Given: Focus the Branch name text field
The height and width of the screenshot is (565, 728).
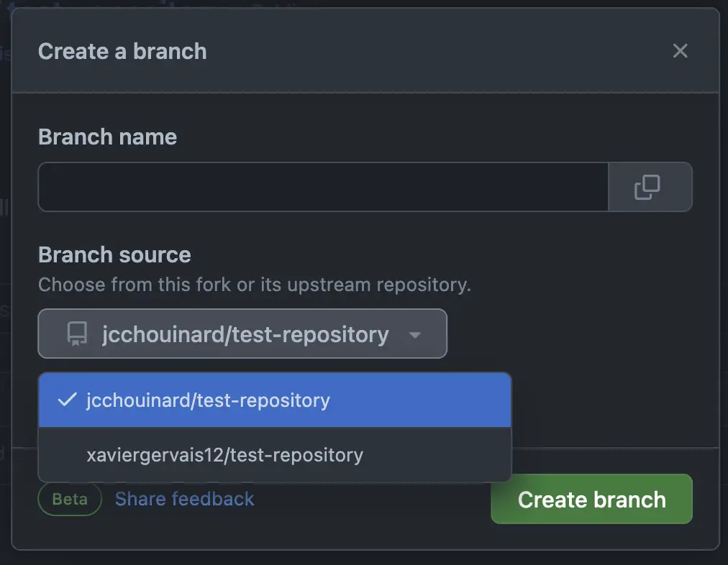Looking at the screenshot, I should [x=323, y=187].
